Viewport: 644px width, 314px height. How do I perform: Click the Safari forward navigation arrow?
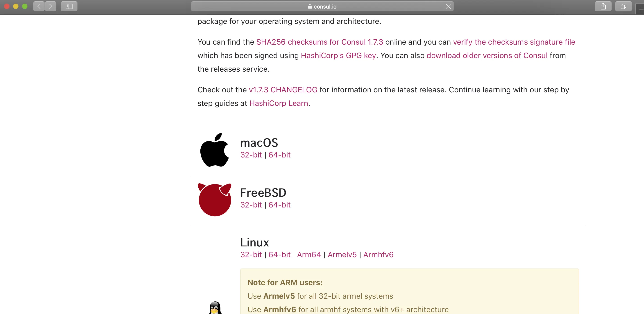(50, 6)
